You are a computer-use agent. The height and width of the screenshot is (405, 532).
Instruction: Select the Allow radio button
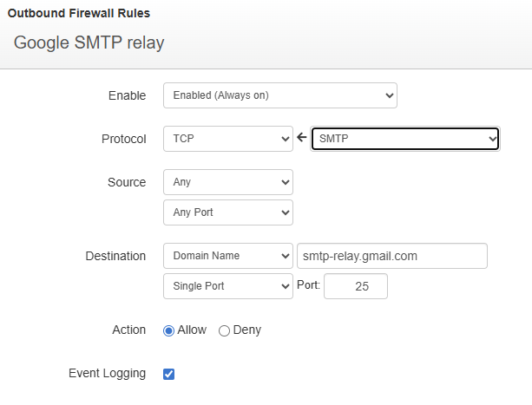168,330
